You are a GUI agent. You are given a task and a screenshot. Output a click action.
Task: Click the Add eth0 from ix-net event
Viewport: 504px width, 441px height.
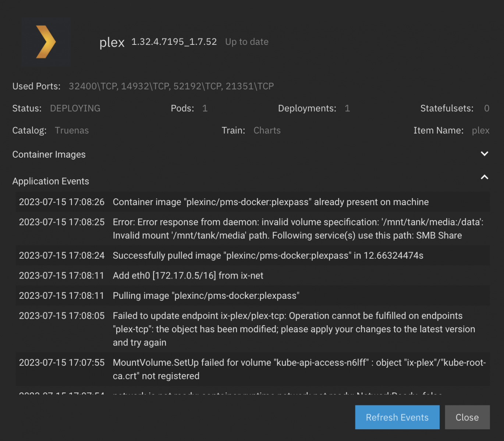coord(188,276)
